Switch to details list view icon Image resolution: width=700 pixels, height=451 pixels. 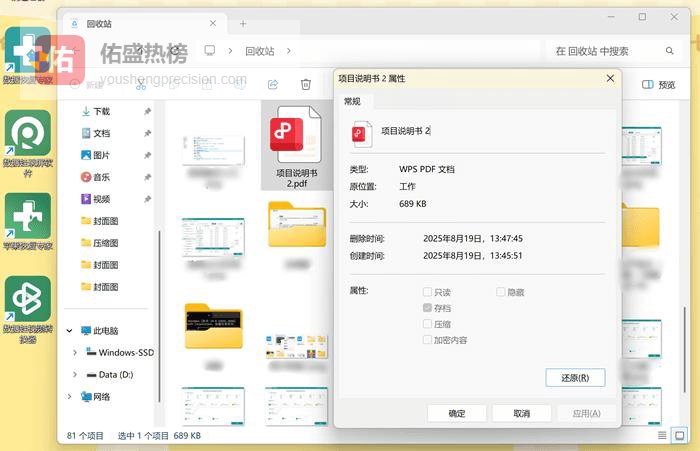pyautogui.click(x=663, y=436)
